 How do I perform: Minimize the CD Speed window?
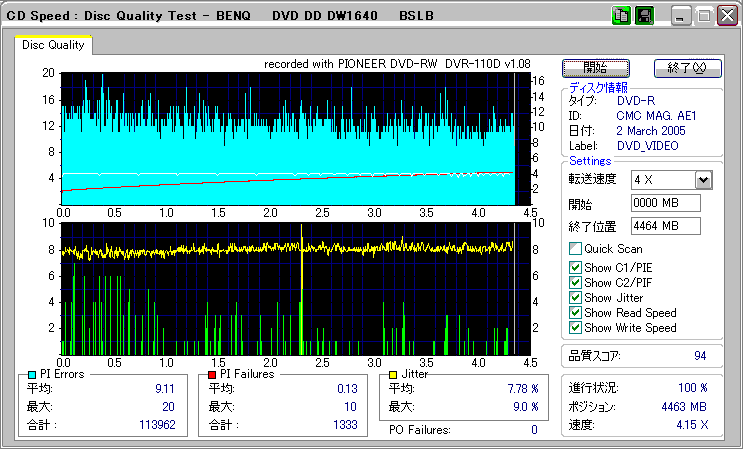pyautogui.click(x=680, y=16)
